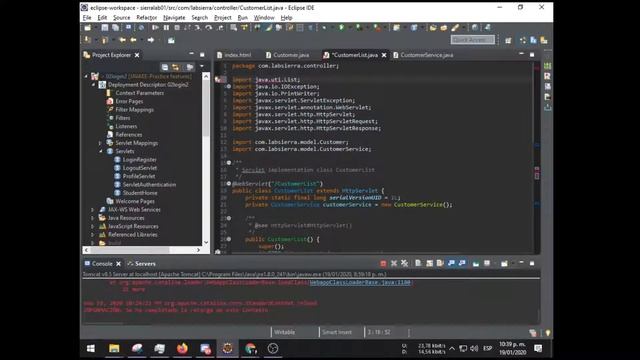Click the Save All toolbar icon
Screen dimensions: 640x360
point(116,28)
